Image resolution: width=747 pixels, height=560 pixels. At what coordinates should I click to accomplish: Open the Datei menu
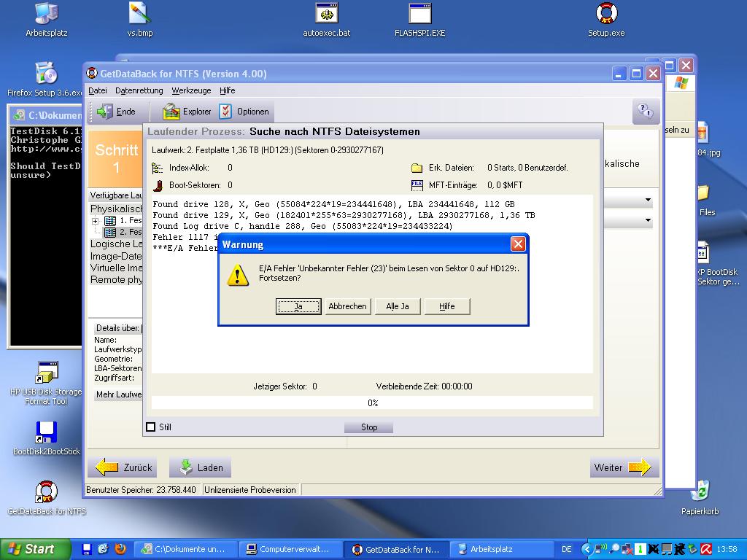tap(98, 90)
